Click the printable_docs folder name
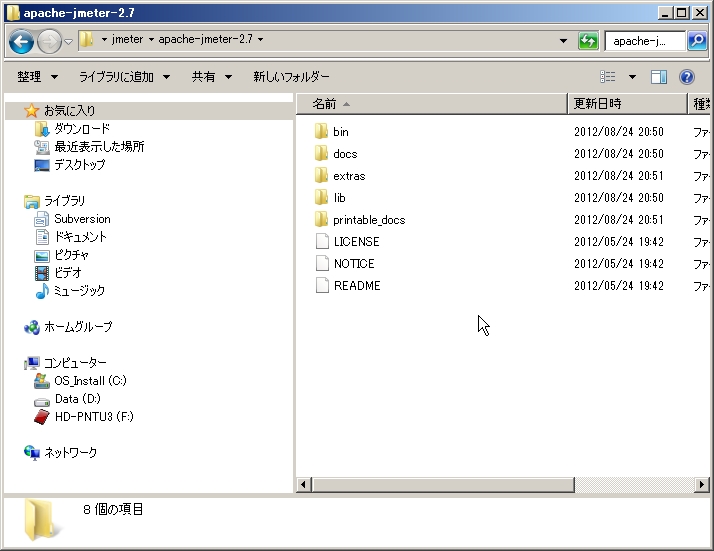The image size is (714, 551). click(369, 220)
